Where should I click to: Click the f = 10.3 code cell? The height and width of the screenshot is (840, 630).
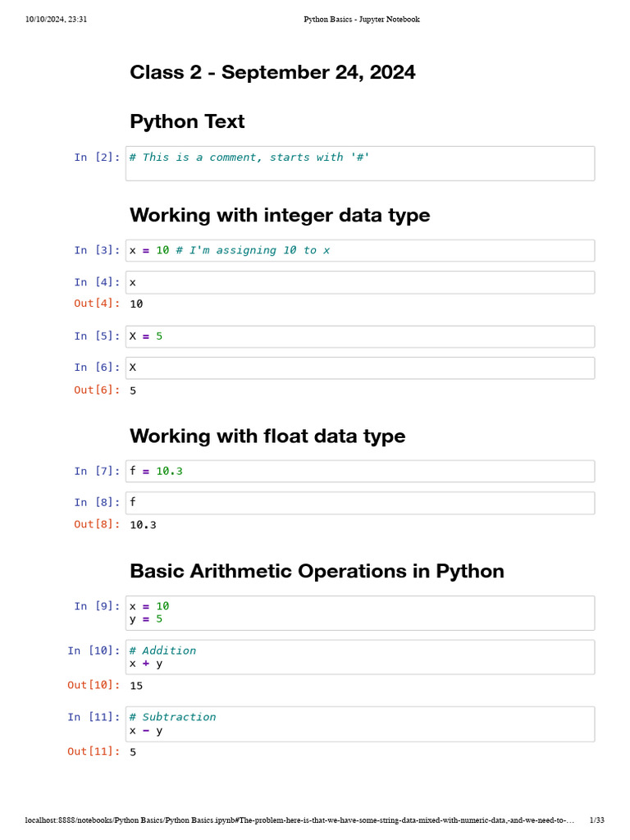[359, 471]
